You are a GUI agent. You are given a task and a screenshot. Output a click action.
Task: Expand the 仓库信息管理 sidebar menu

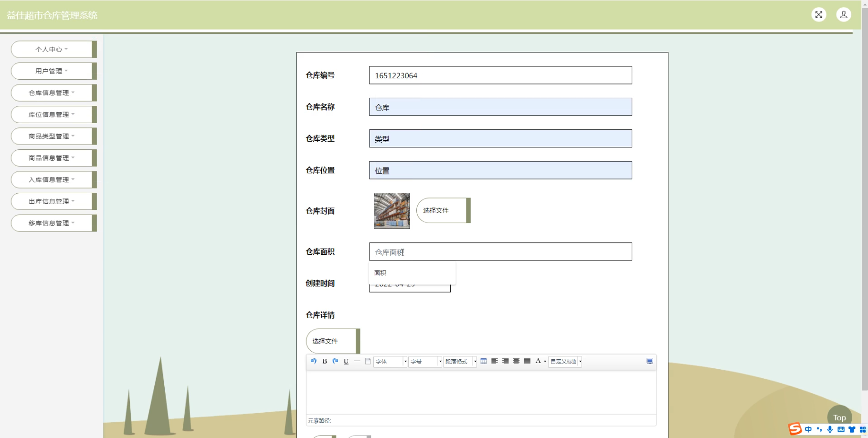coord(54,93)
